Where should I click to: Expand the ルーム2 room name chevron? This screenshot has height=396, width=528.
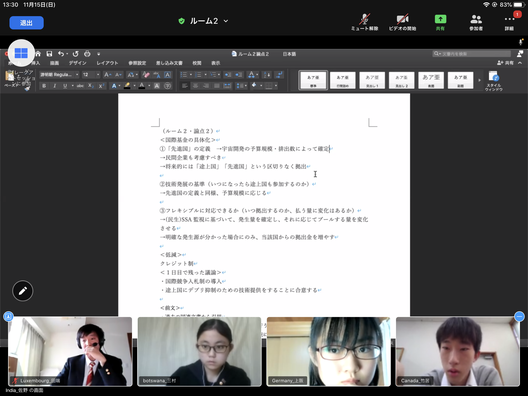[226, 21]
